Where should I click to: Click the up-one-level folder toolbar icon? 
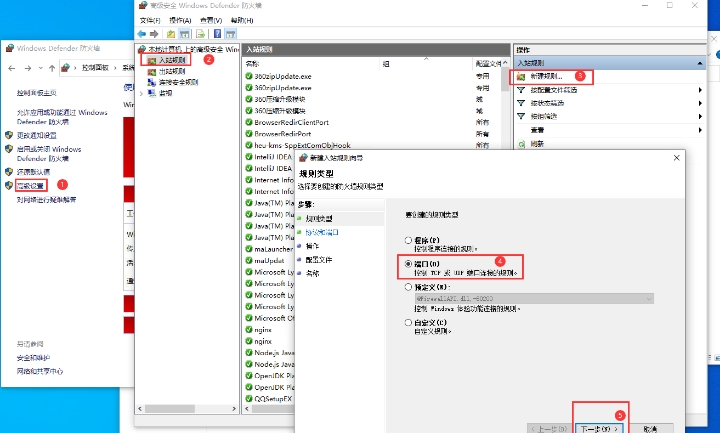171,34
